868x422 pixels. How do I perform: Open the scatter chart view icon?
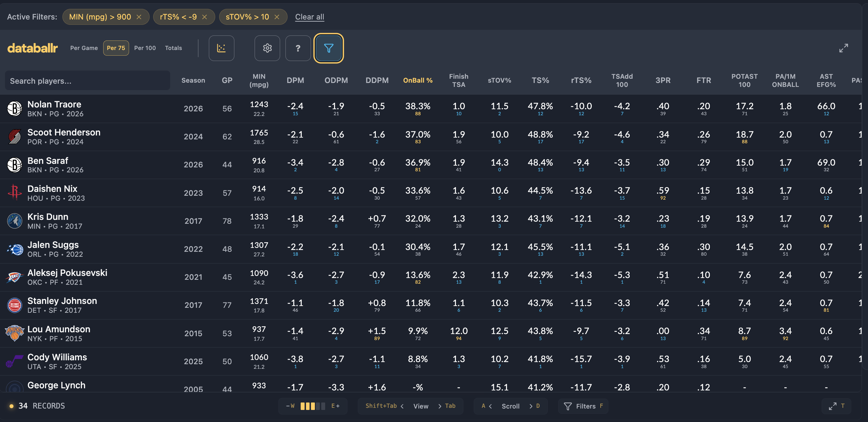click(x=221, y=48)
